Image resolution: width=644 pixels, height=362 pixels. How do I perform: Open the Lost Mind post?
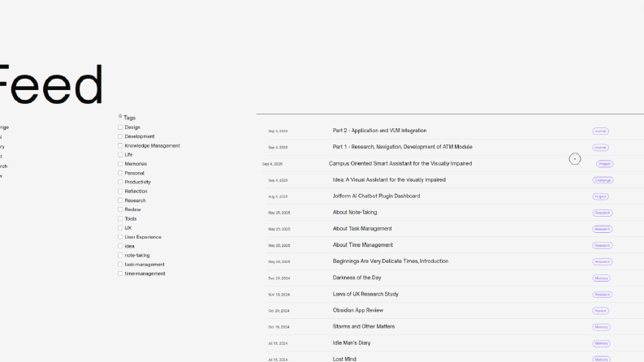click(x=344, y=359)
